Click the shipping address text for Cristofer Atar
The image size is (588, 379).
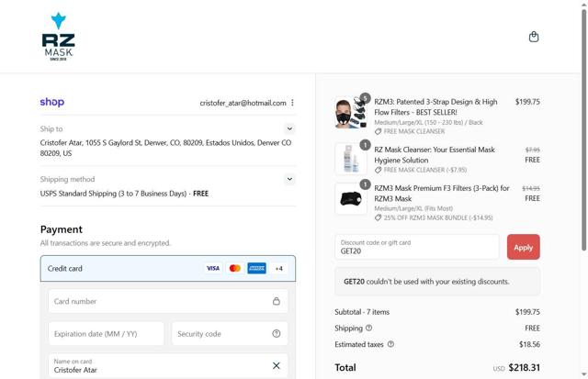point(165,148)
